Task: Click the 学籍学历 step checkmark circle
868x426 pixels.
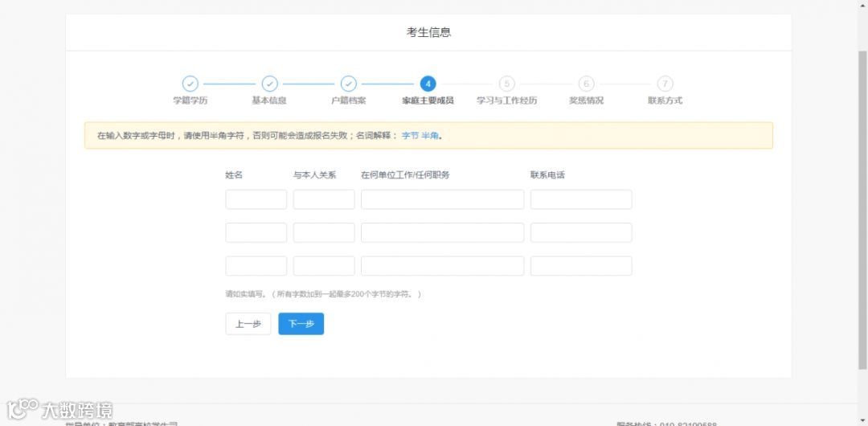Action: coord(190,84)
